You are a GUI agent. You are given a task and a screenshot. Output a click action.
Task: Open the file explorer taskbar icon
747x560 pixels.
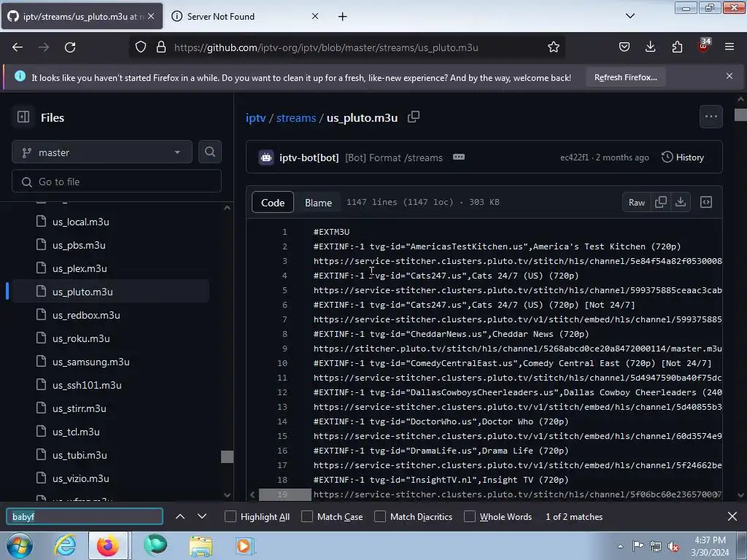coord(201,545)
